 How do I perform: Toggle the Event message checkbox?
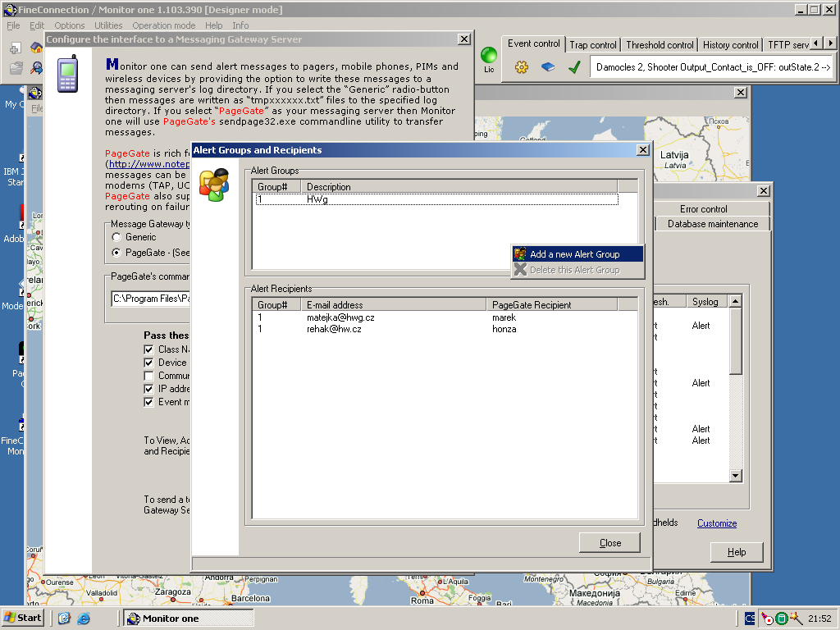149,402
